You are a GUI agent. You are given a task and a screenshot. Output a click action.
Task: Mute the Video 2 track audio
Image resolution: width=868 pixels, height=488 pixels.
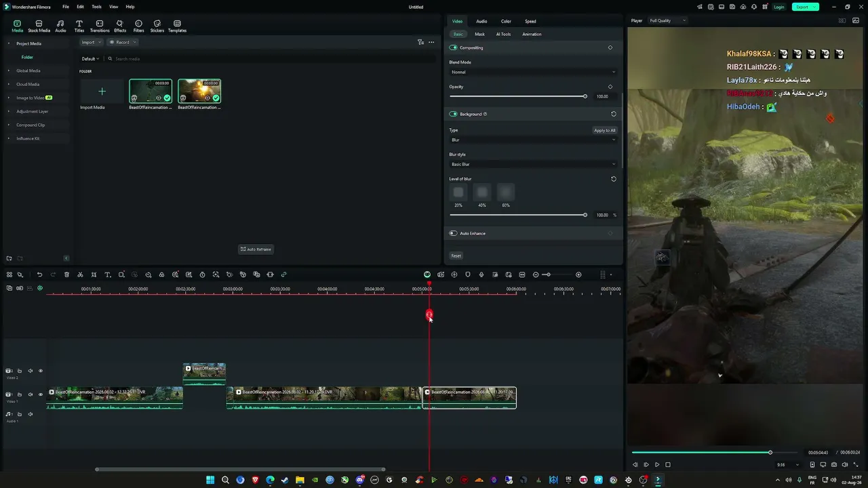[31, 371]
